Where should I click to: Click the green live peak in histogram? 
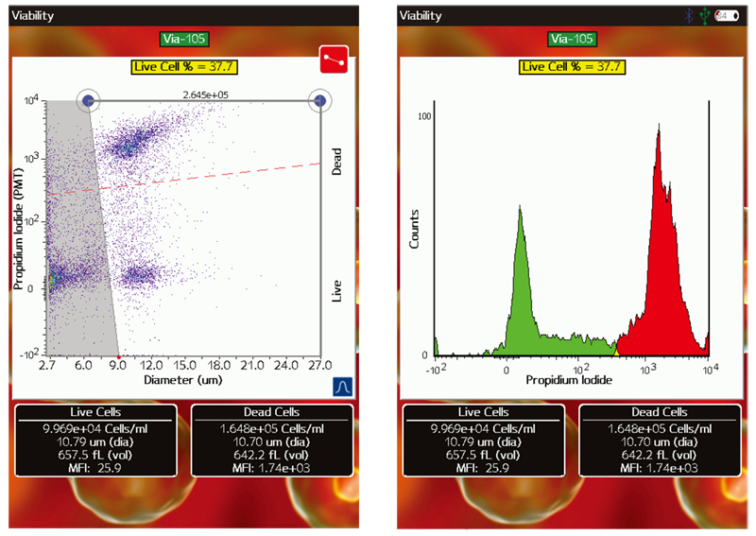[x=521, y=289]
